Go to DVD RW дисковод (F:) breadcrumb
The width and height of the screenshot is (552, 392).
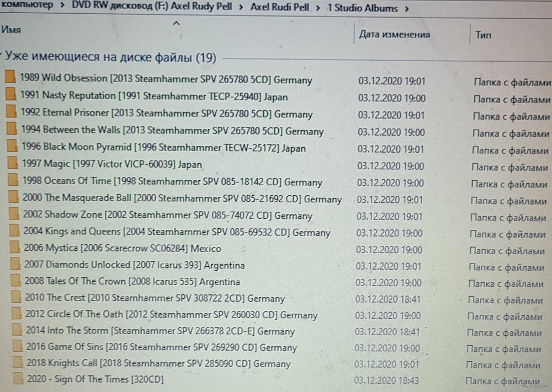pyautogui.click(x=152, y=6)
